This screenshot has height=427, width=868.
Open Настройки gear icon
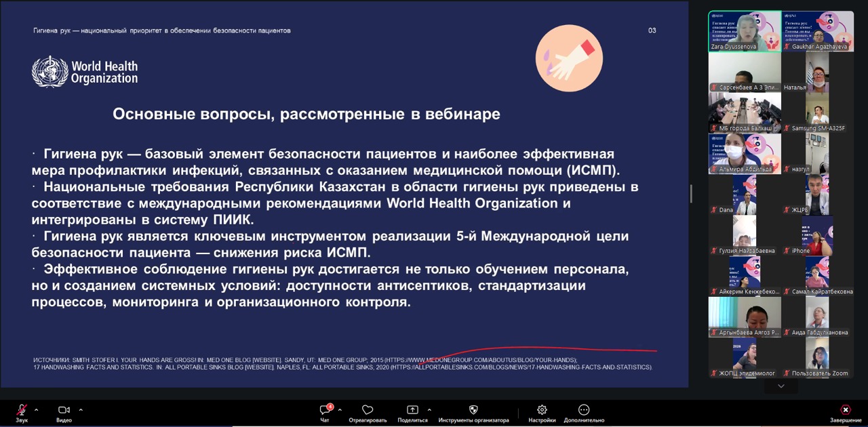(x=542, y=410)
